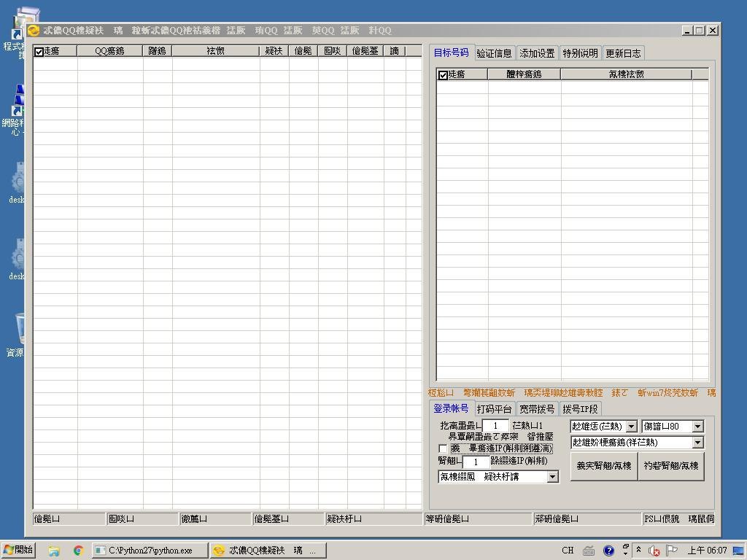This screenshot has width=747, height=560.
Task: Activate the QQ tool taskbar button
Action: [268, 551]
